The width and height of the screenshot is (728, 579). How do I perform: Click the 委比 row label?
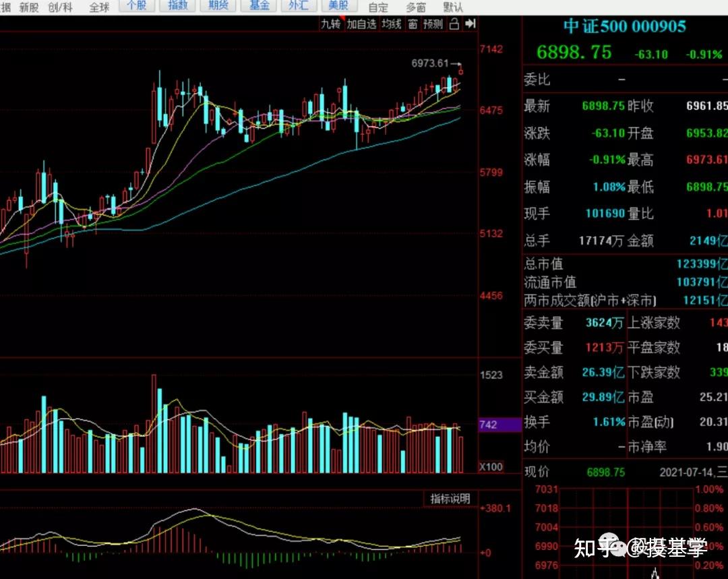pyautogui.click(x=537, y=80)
